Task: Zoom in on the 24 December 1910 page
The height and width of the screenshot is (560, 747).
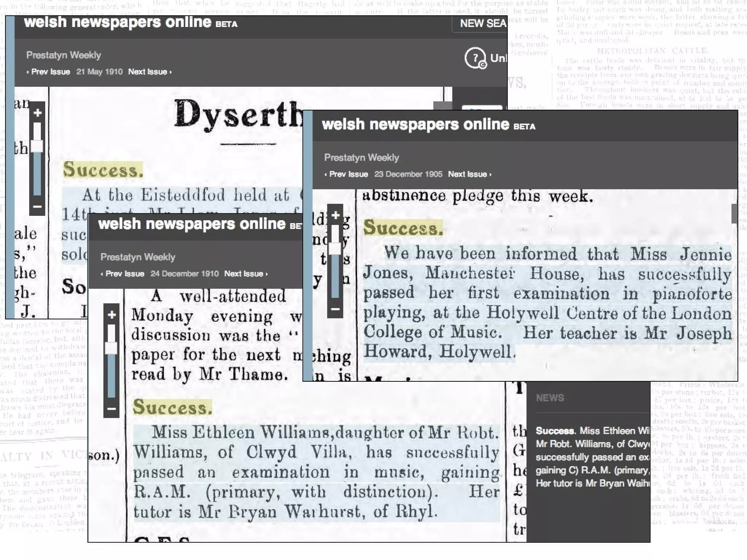Action: tap(112, 315)
